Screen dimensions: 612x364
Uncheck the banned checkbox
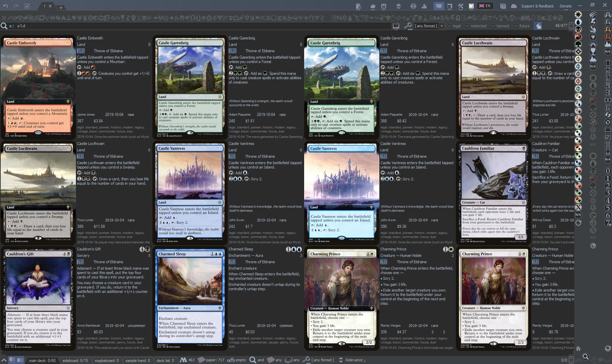click(493, 26)
